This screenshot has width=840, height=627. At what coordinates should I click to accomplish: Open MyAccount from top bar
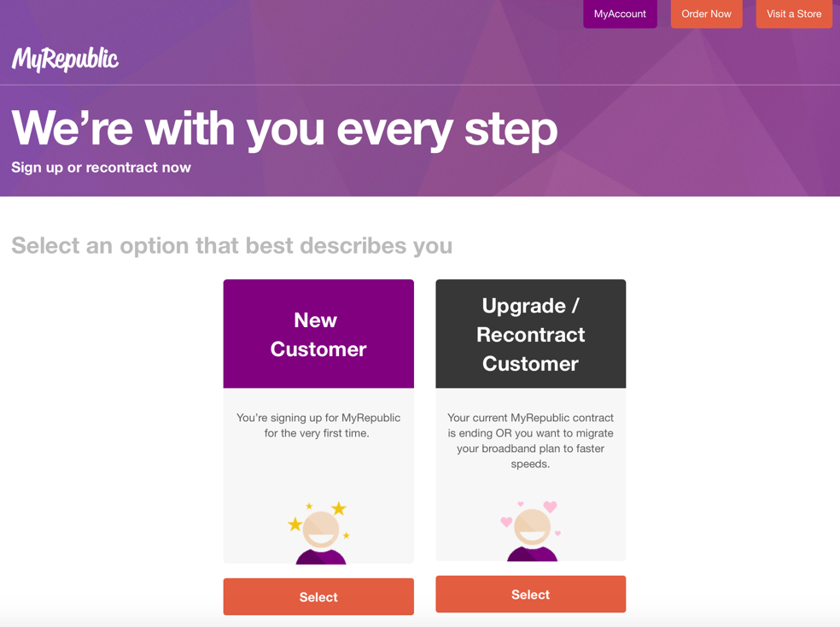[620, 14]
